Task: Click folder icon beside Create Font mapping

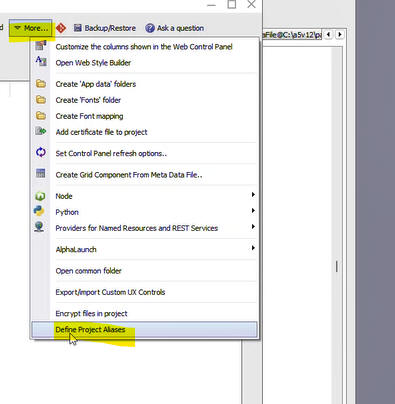Action: tap(41, 115)
